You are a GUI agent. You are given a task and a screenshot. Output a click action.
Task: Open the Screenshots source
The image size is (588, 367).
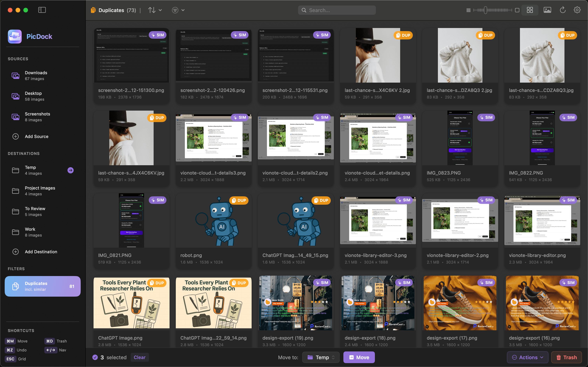coord(37,116)
